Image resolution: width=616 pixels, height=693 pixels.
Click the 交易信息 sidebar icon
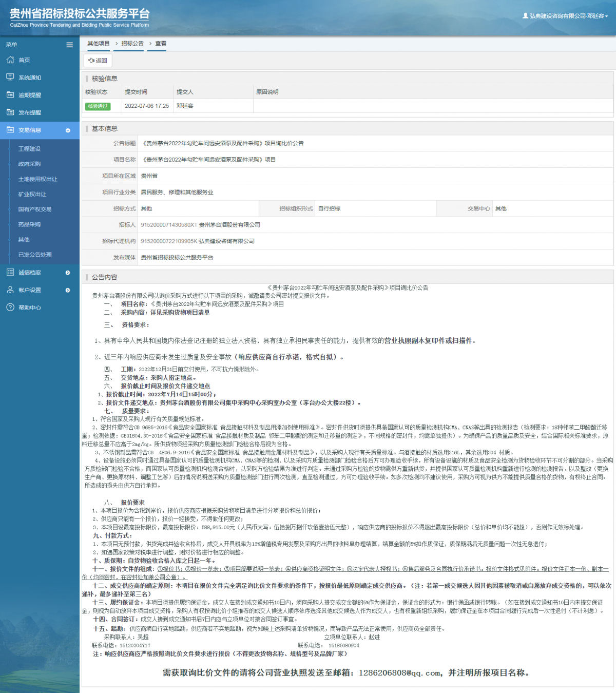pyautogui.click(x=10, y=130)
